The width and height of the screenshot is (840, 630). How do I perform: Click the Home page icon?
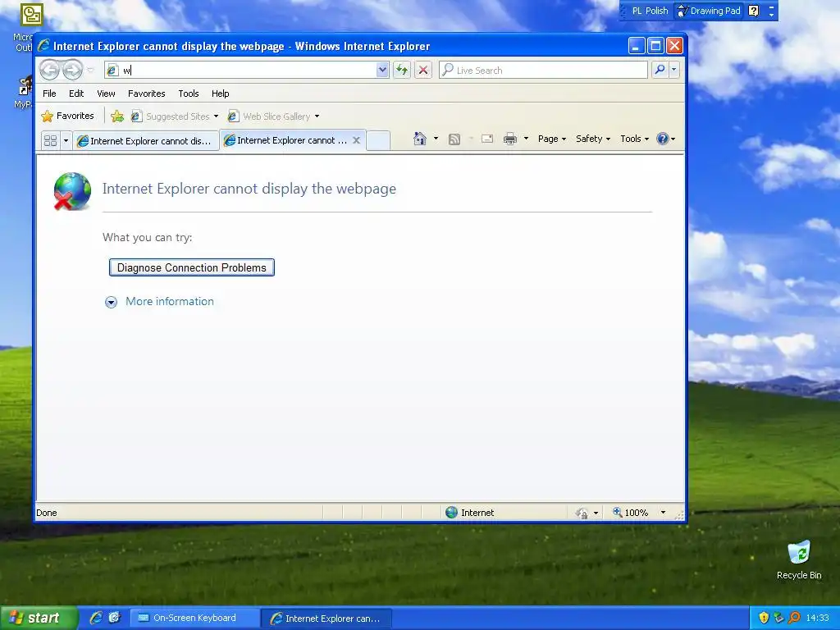coord(419,139)
